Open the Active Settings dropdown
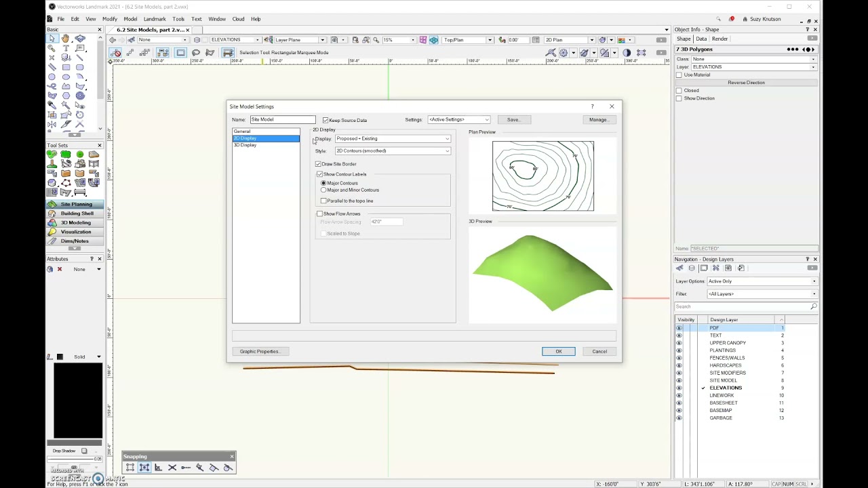 458,120
